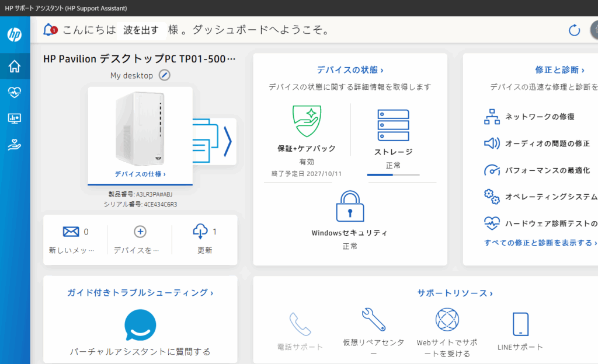The image size is (598, 364).
Task: Open the デバイスの仕様 link
Action: pyautogui.click(x=140, y=174)
